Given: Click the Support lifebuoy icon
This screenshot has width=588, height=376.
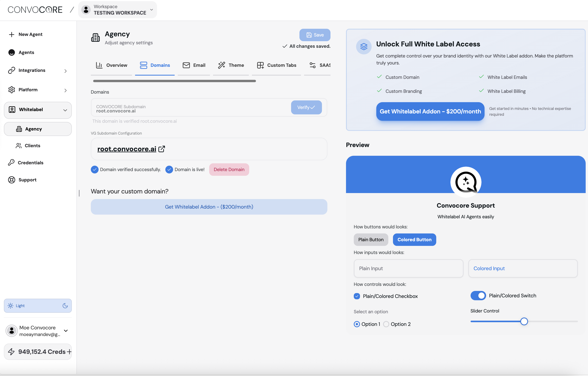Looking at the screenshot, I should coord(11,180).
